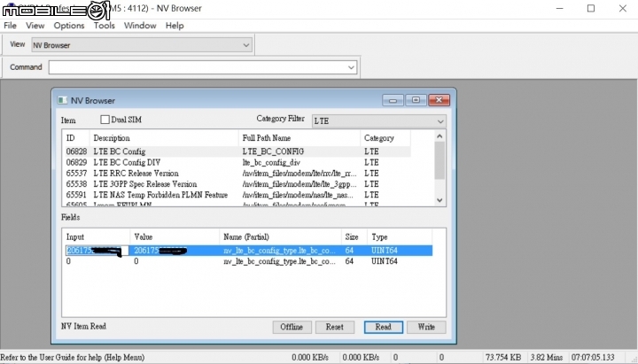Select the Value cell starting 206175
The height and width of the screenshot is (364, 638).
[x=175, y=251]
